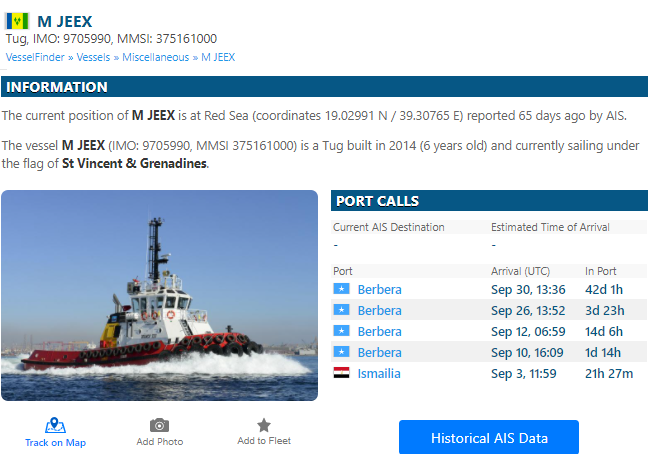This screenshot has width=655, height=454.
Task: Click the Sep 26, 13:52 arrival time
Action: pyautogui.click(x=528, y=310)
